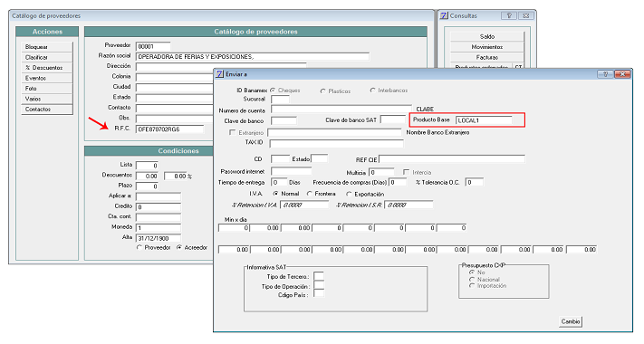Click the Producto Base field with LOCAL1
This screenshot has height=344, width=644.
(484, 120)
